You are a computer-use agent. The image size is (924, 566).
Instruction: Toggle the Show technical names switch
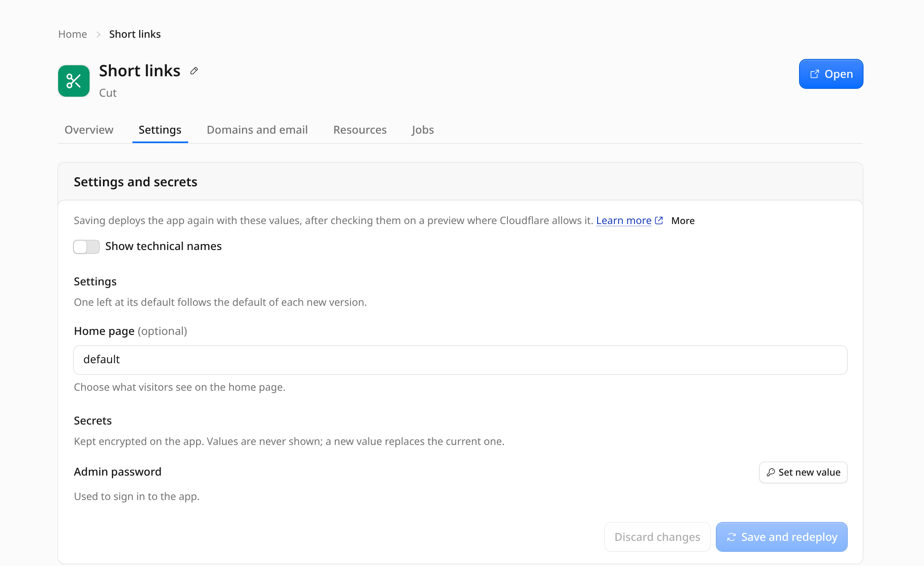(x=86, y=247)
